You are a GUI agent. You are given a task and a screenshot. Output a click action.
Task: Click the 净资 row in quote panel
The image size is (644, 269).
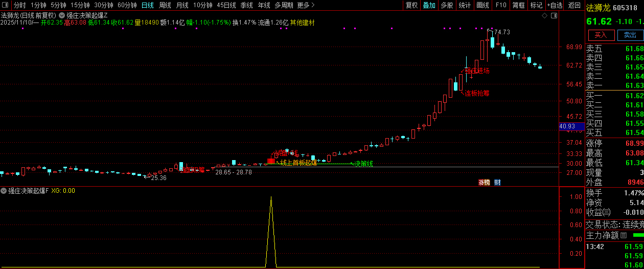614,203
